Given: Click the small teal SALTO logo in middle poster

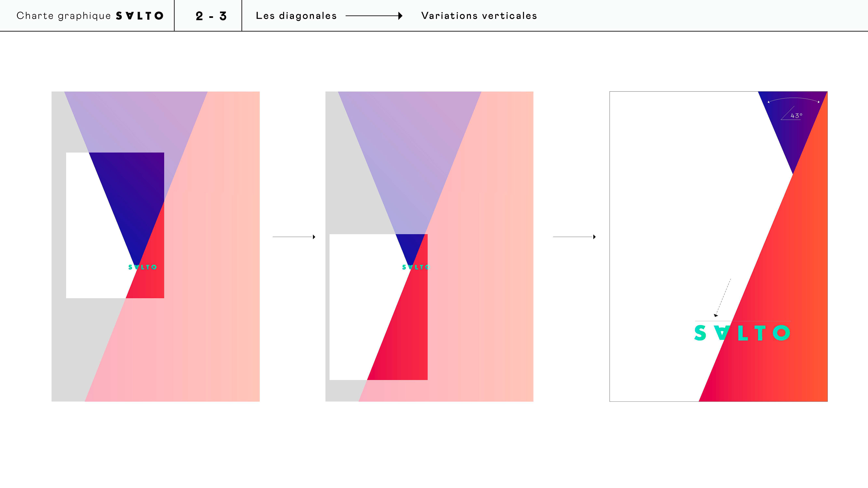Looking at the screenshot, I should pos(416,267).
